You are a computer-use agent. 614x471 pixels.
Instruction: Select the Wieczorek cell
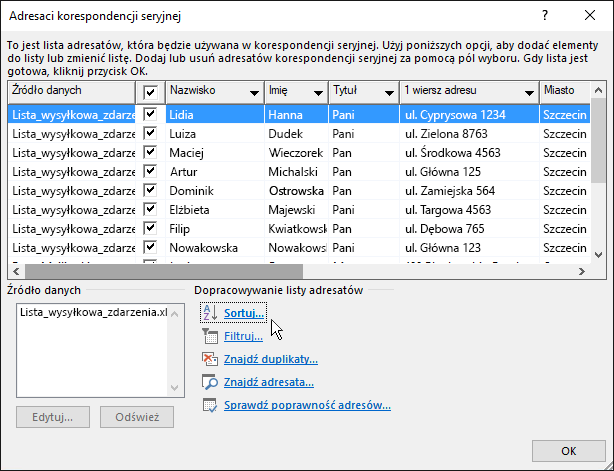(x=296, y=153)
